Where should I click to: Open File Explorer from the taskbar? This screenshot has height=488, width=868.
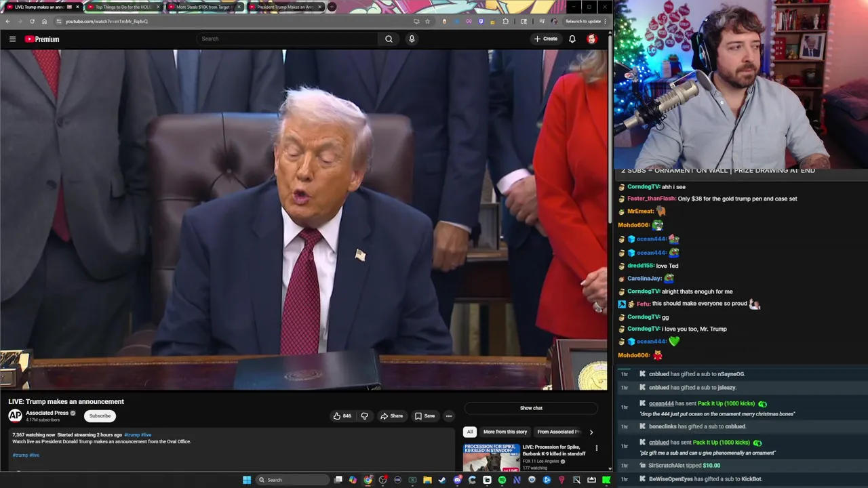[427, 480]
